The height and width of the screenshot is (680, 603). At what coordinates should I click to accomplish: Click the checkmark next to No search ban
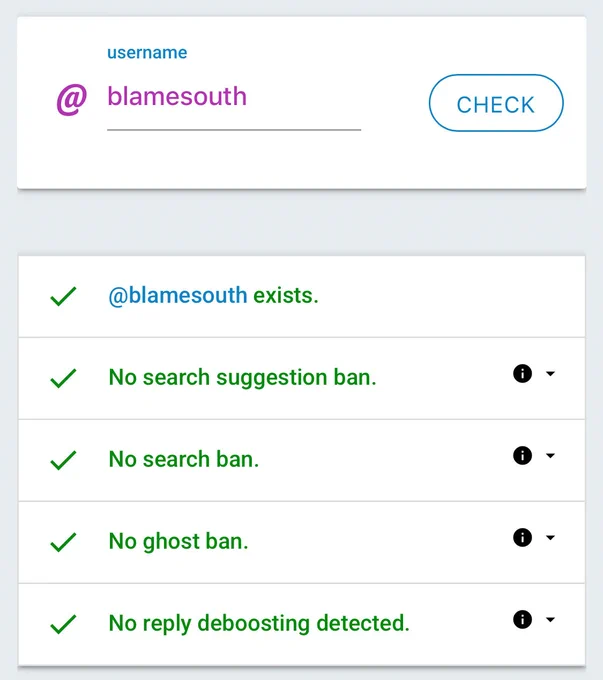click(x=63, y=460)
